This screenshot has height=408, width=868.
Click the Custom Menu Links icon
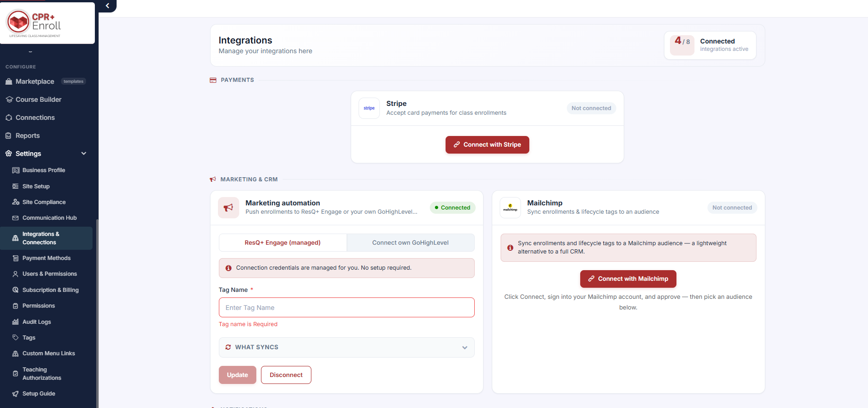[x=16, y=353]
